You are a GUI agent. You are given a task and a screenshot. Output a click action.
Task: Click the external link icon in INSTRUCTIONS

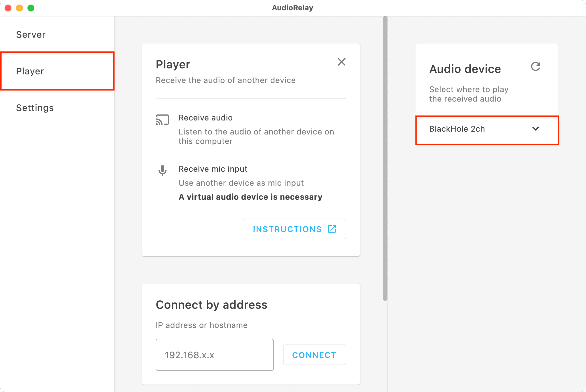(x=332, y=229)
